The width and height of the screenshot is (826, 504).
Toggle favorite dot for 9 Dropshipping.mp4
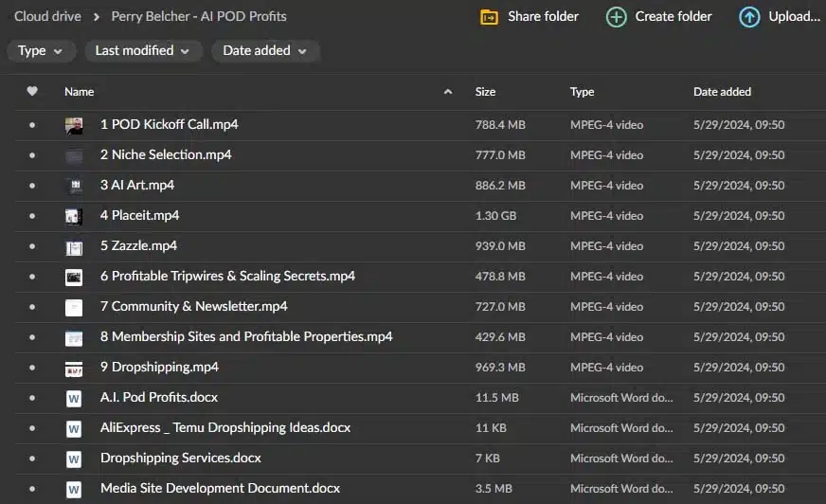(32, 368)
